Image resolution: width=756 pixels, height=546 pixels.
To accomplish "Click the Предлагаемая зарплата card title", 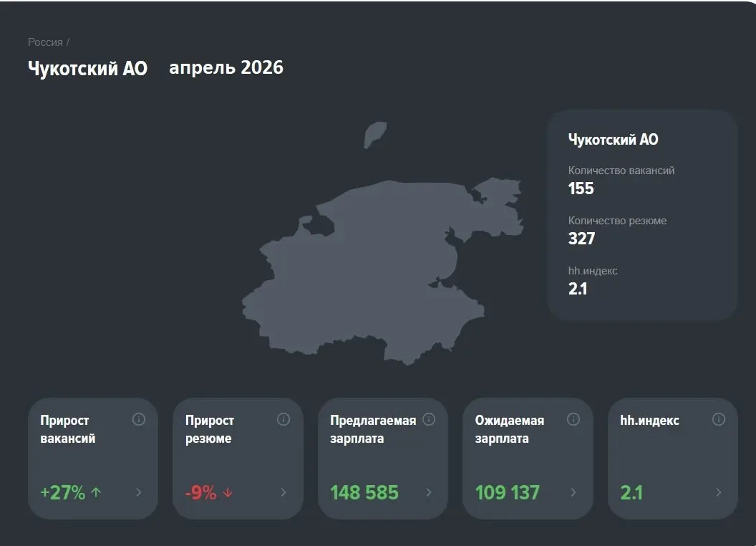I will (373, 429).
